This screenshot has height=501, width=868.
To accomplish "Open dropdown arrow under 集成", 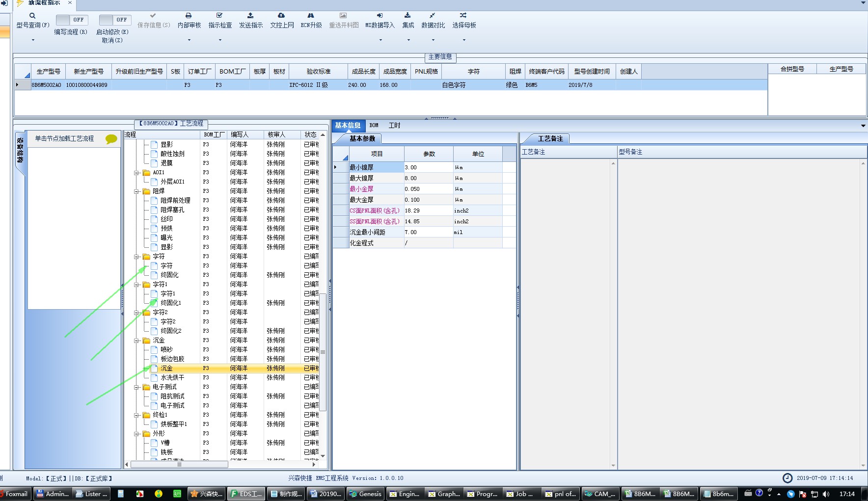I will coord(408,40).
